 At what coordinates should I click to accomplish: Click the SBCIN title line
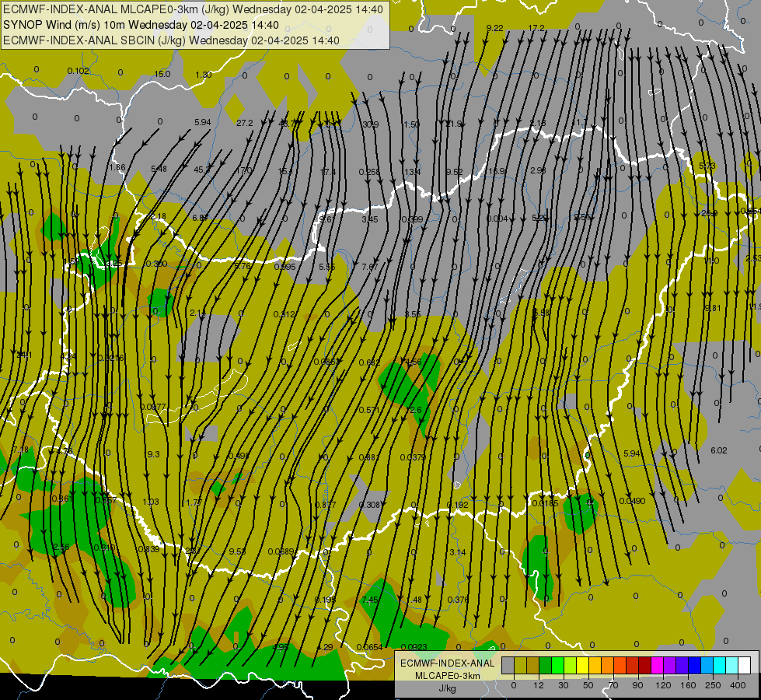point(171,40)
